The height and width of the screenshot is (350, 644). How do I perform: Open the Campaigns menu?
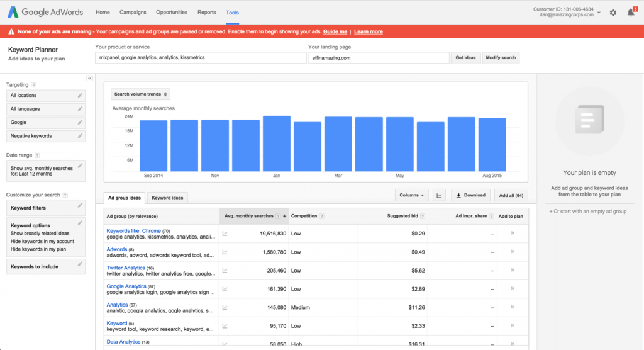point(133,13)
